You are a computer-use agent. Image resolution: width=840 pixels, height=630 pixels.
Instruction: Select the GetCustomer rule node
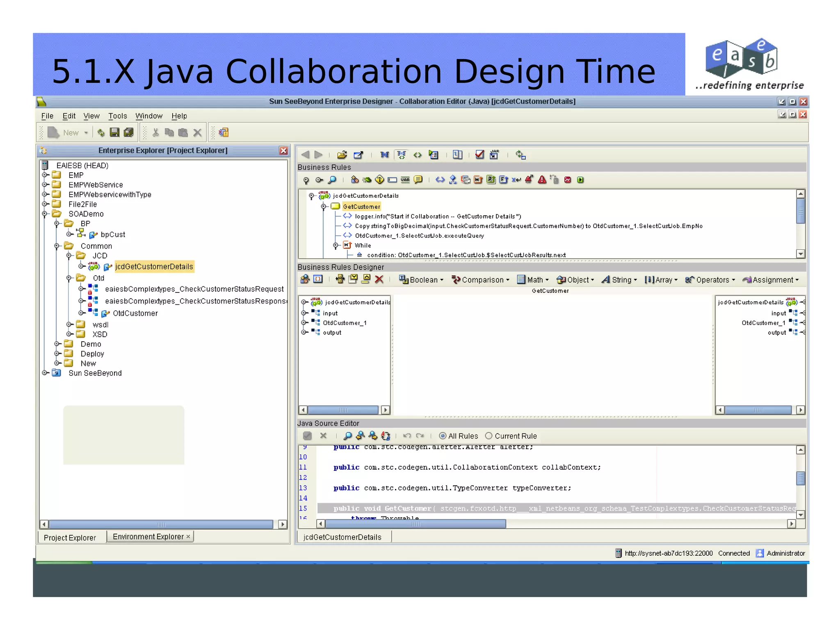coord(361,206)
